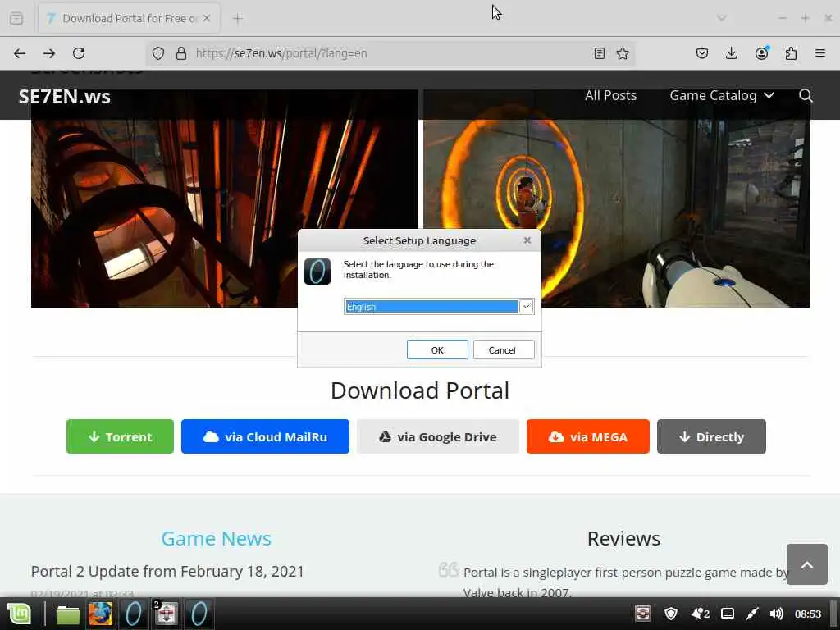The image size is (840, 630).
Task: Click the Directly download button
Action: 711,436
